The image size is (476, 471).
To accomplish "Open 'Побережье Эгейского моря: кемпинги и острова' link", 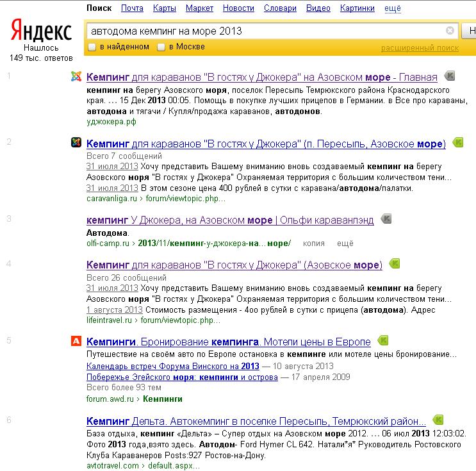I will click(182, 377).
